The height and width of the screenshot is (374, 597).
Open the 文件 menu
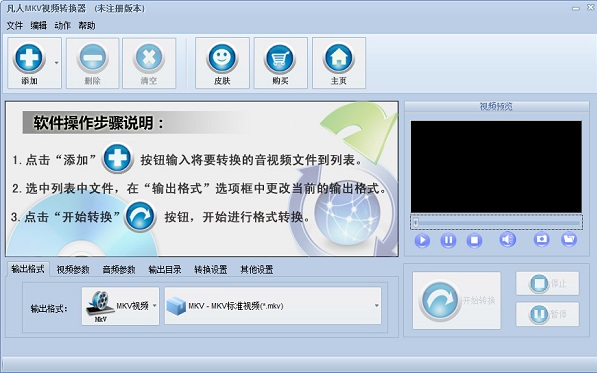coord(15,26)
